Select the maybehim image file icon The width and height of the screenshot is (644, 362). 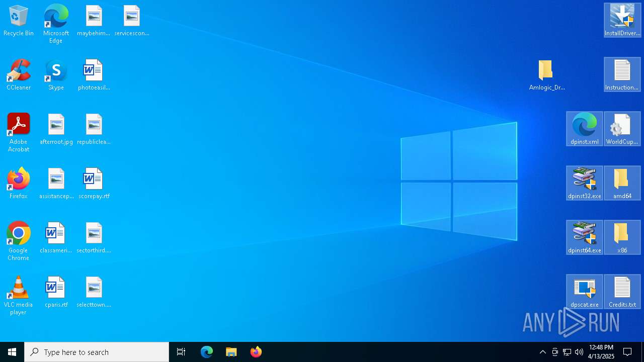[x=94, y=21]
